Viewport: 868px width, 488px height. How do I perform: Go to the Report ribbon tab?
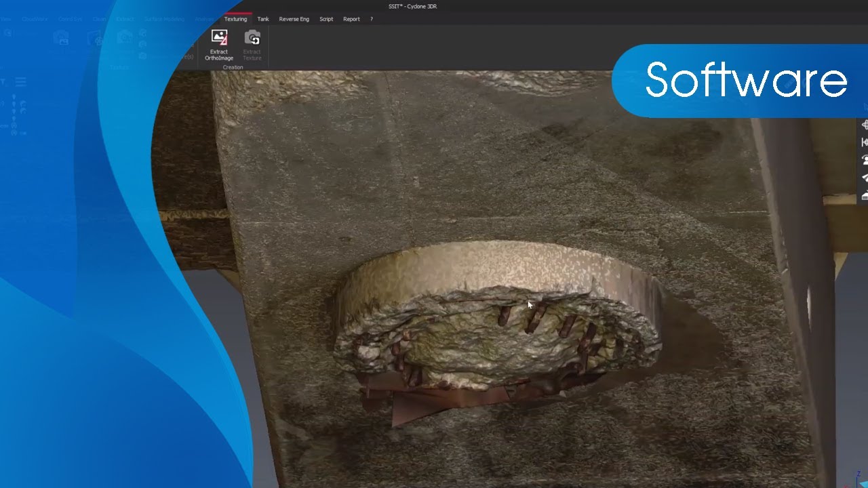[351, 19]
